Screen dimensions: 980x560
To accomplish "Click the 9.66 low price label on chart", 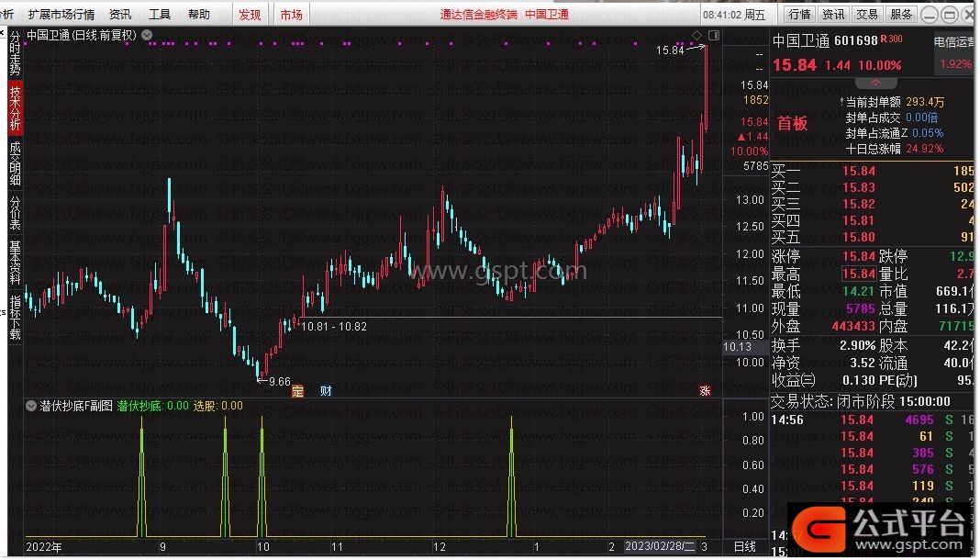I will point(279,381).
